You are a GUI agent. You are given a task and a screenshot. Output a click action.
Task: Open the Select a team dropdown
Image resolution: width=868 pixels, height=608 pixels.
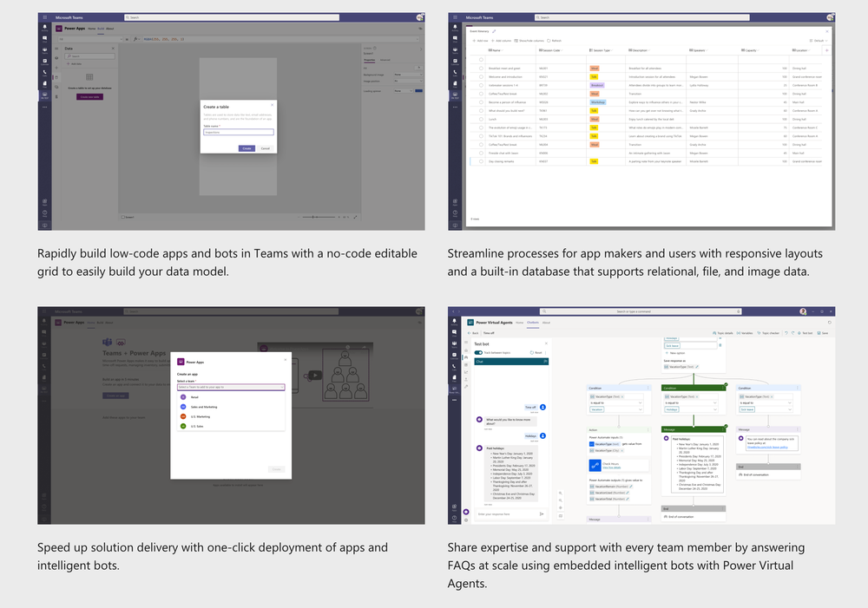231,387
